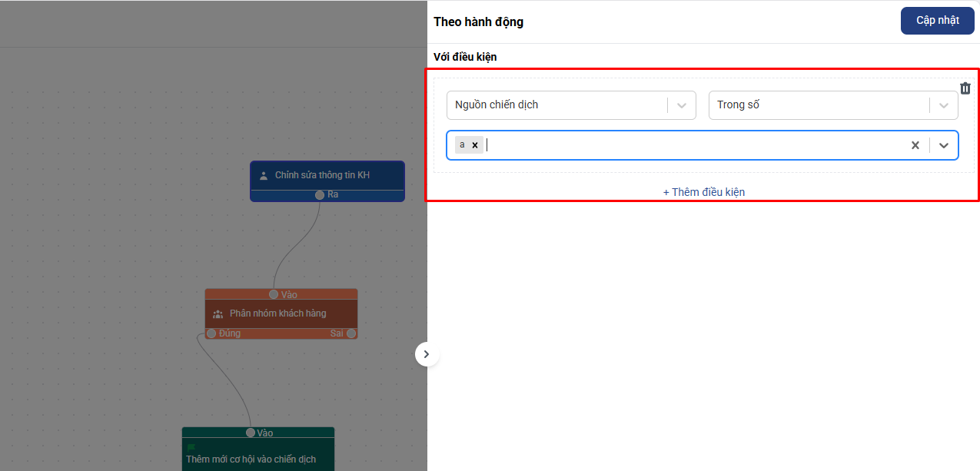The image size is (980, 471).
Task: Select the "Sai" port on Phân nhóm node
Action: 351,333
